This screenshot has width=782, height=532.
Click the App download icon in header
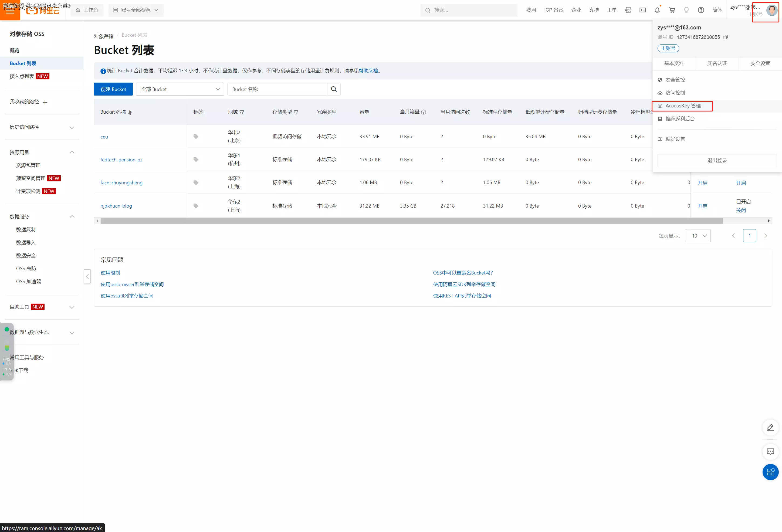(628, 10)
